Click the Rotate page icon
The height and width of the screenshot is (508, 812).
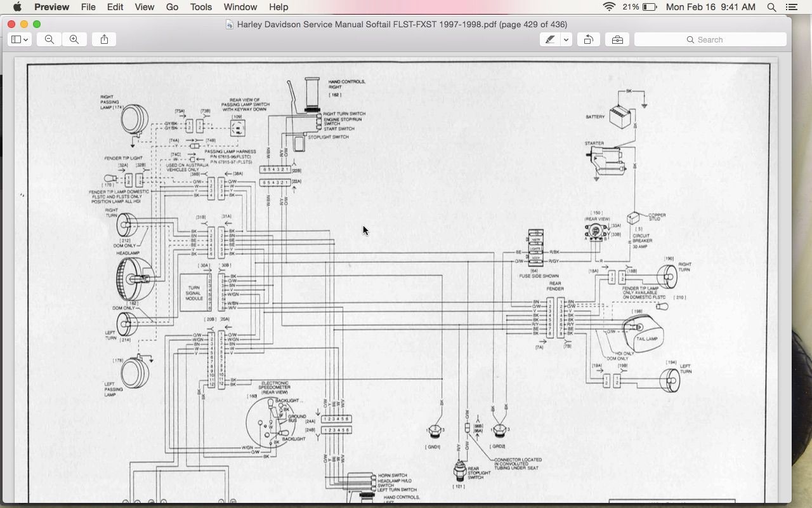(588, 39)
